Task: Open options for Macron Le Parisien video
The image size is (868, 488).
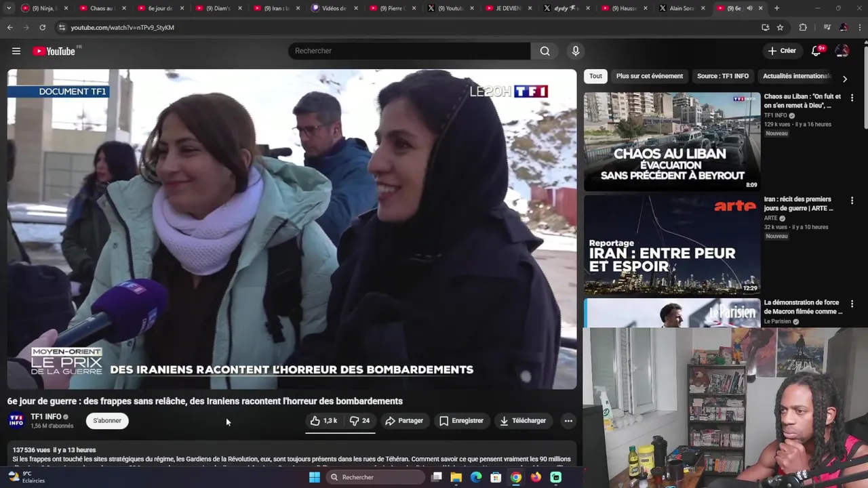Action: pyautogui.click(x=852, y=304)
